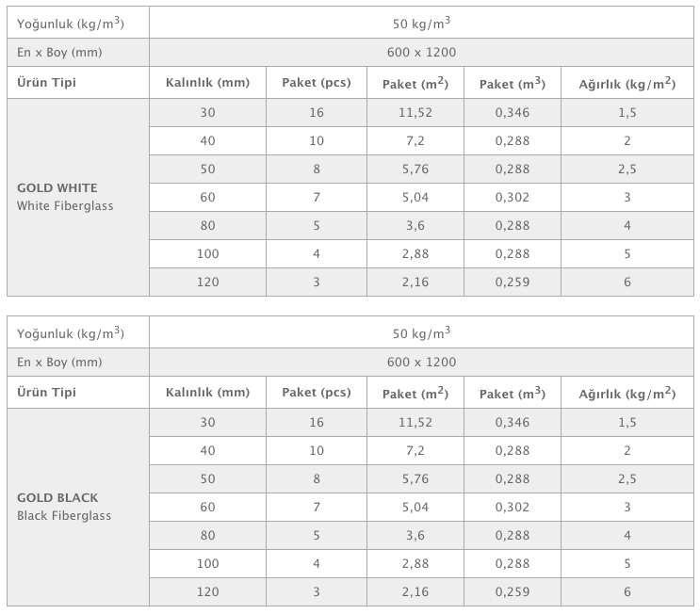Image resolution: width=700 pixels, height=614 pixels.
Task: Select the Kalınlık (mm) header in first table
Action: click(207, 83)
